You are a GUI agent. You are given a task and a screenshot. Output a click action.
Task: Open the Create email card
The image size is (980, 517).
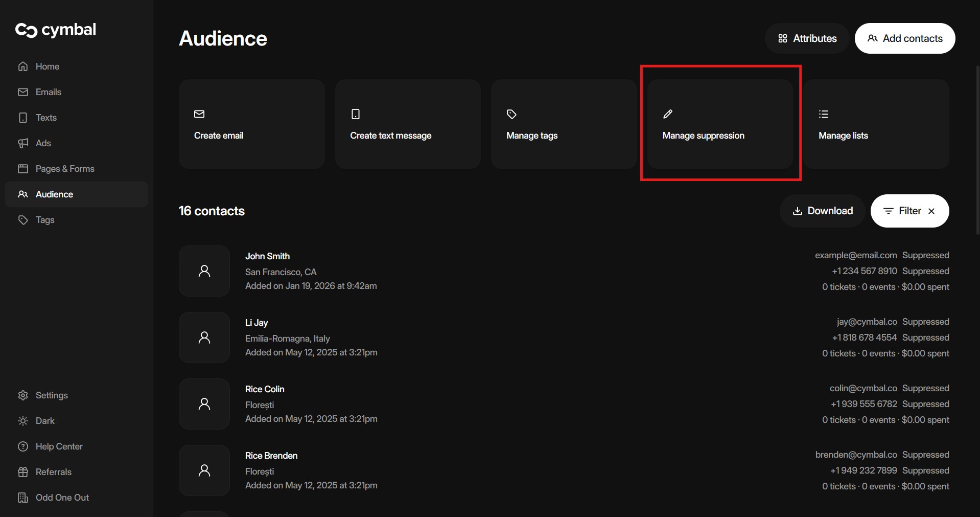point(251,124)
